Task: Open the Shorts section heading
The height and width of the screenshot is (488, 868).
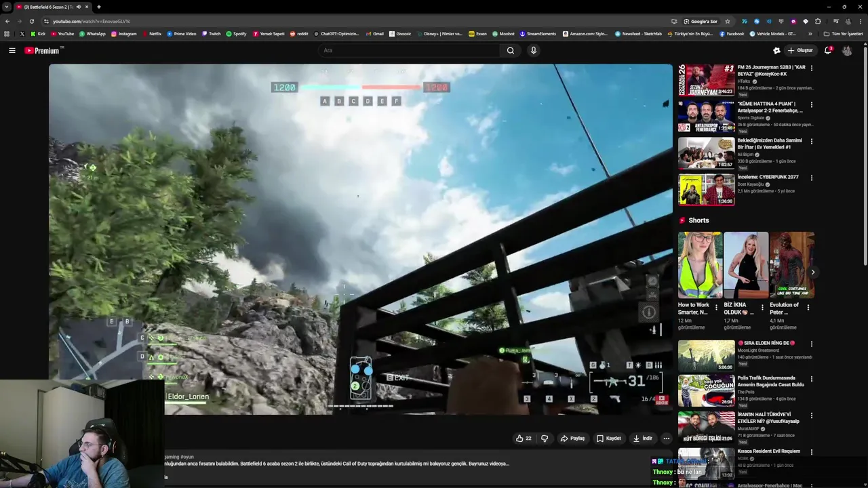Action: [698, 220]
